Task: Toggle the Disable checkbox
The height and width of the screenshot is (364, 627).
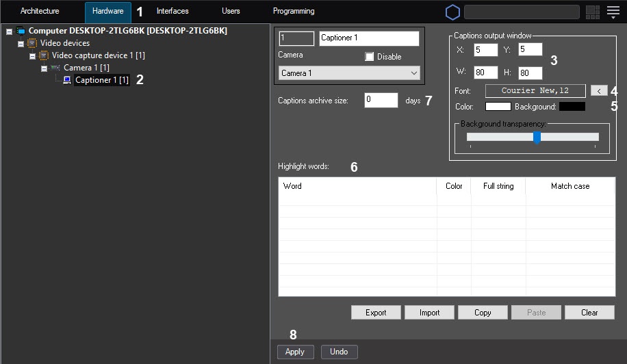Action: [x=370, y=57]
